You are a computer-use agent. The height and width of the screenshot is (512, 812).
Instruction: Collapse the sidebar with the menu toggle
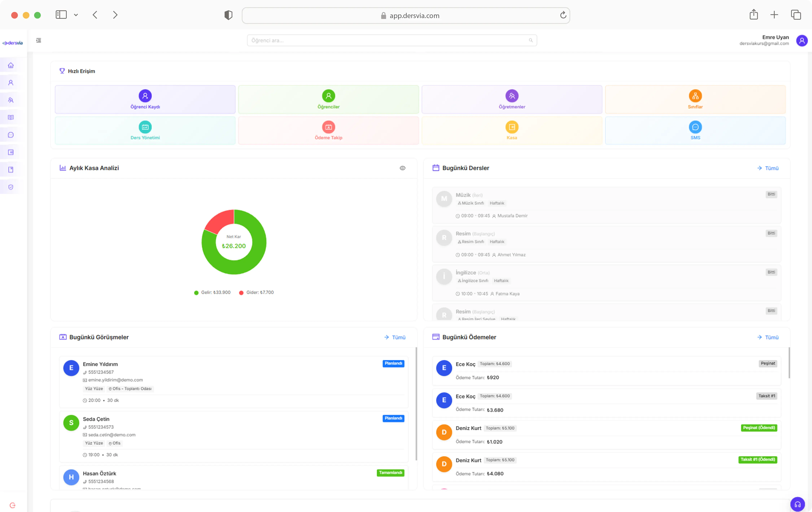[39, 40]
